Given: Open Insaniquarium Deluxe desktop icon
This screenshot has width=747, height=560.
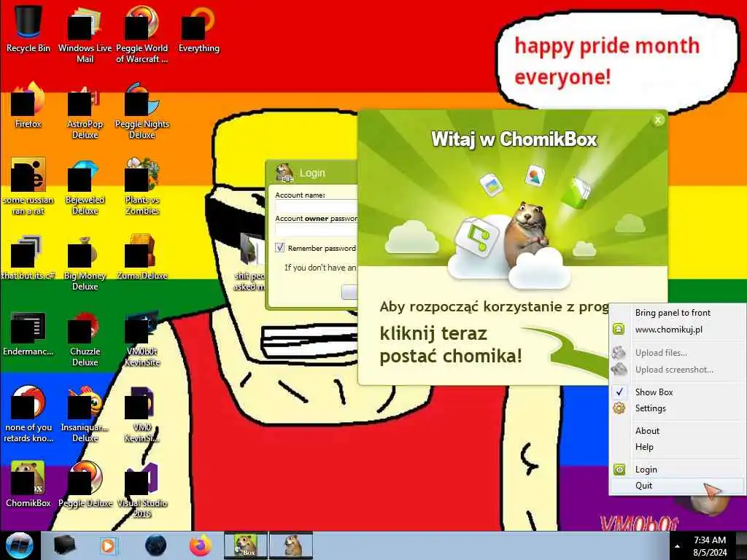Looking at the screenshot, I should pyautogui.click(x=85, y=414).
